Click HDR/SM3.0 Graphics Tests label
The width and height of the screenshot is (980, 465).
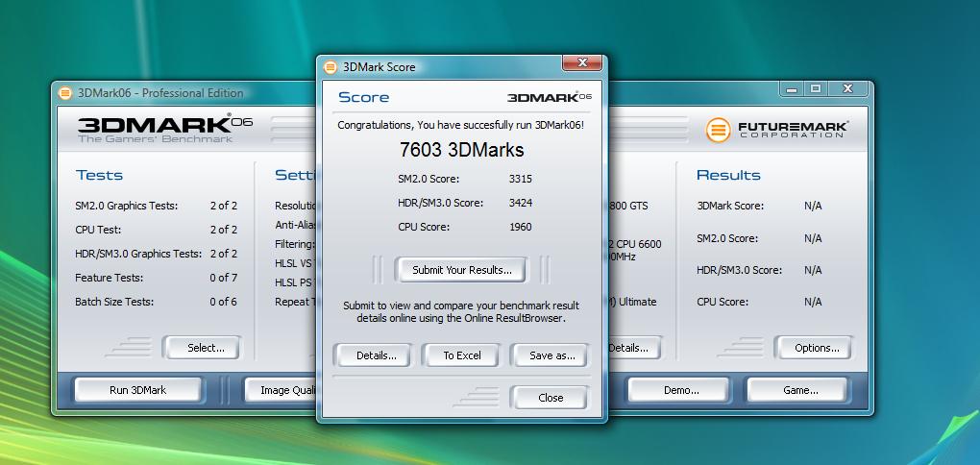click(138, 254)
